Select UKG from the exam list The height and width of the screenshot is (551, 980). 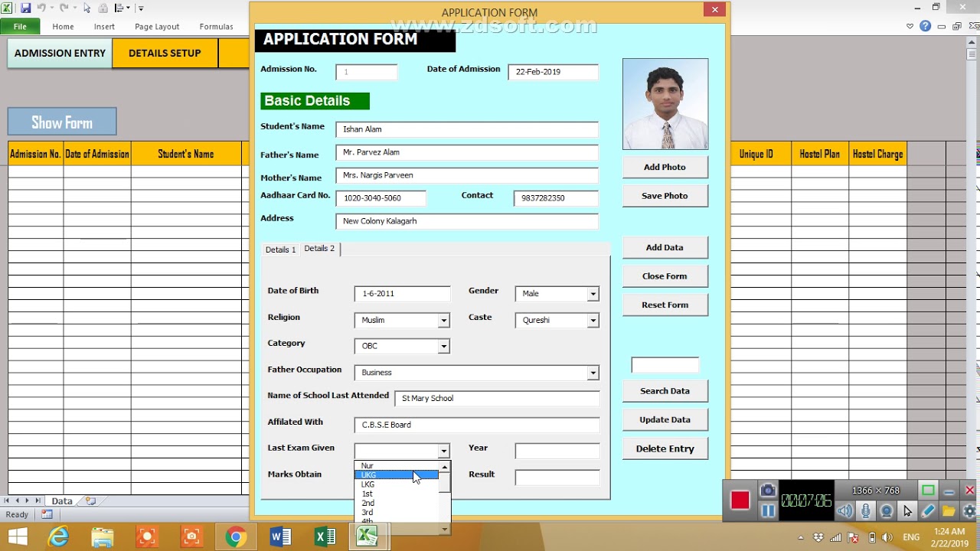396,475
